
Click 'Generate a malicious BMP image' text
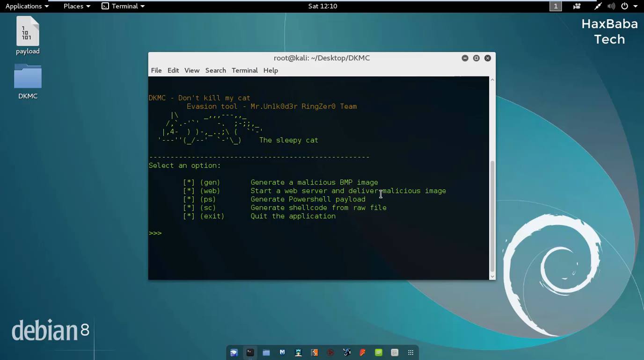(315, 182)
